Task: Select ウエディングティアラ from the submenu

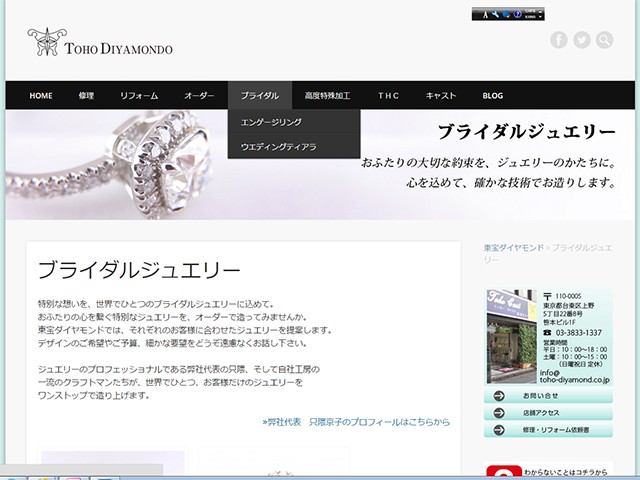Action: (x=294, y=147)
